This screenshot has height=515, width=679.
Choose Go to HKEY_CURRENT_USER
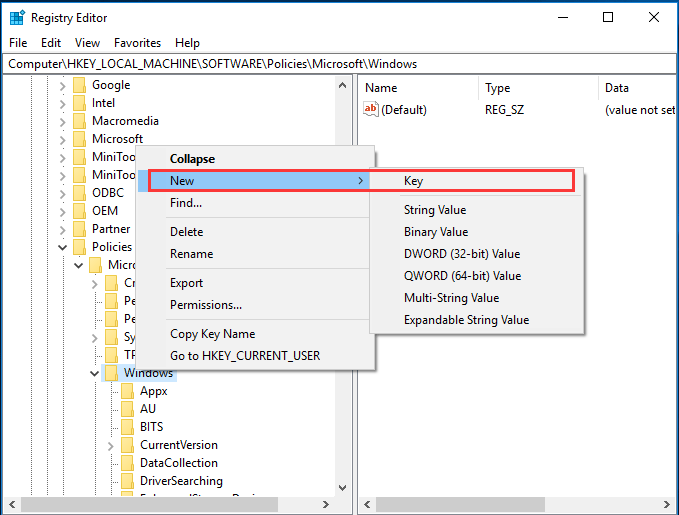[255, 356]
